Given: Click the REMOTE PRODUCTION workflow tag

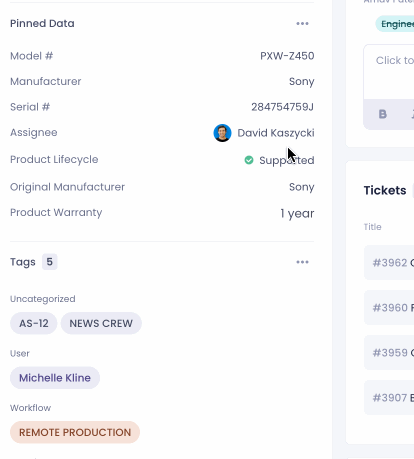Looking at the screenshot, I should point(75,432).
